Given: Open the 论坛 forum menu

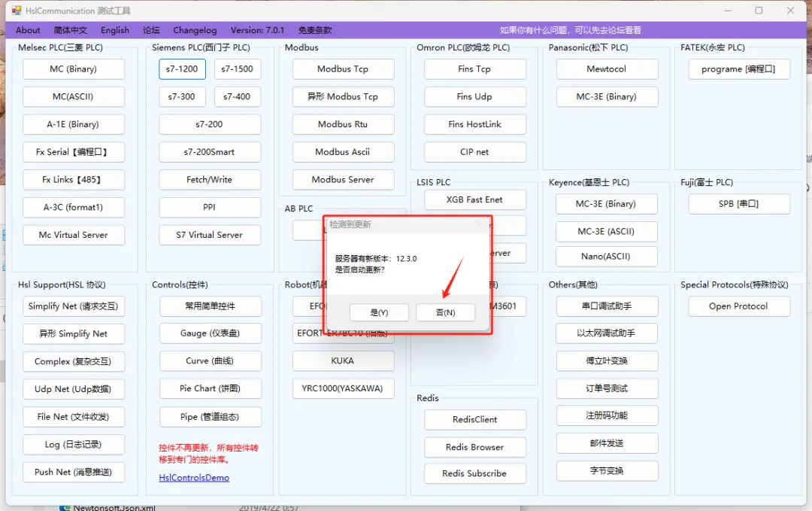Looking at the screenshot, I should (x=151, y=30).
